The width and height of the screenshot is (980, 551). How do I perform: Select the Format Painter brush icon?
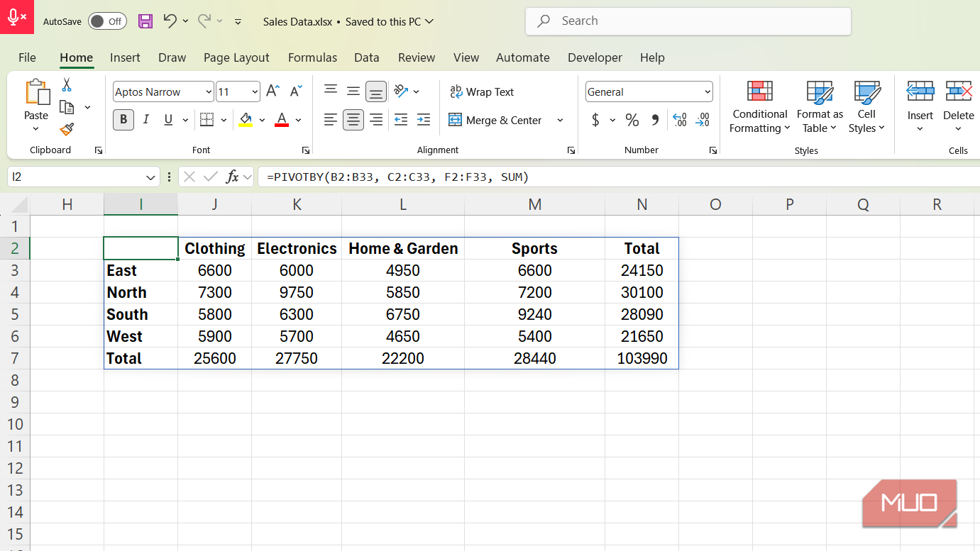tap(67, 129)
